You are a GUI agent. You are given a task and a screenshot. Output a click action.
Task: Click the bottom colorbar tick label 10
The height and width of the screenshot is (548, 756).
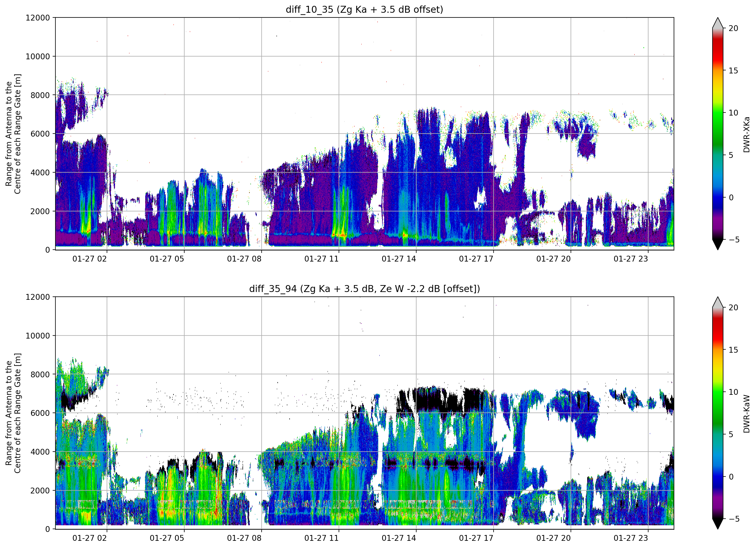pos(733,392)
